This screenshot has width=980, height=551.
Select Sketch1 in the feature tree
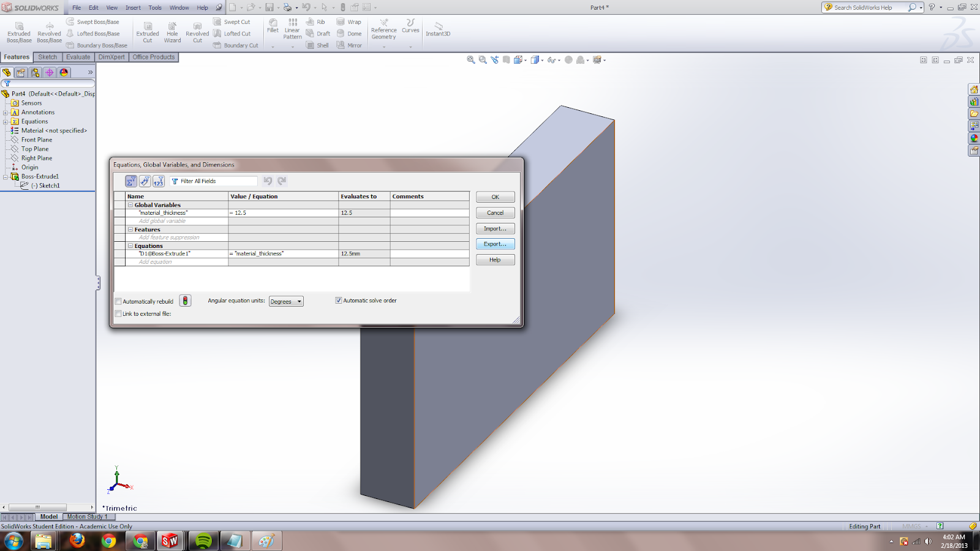(45, 186)
